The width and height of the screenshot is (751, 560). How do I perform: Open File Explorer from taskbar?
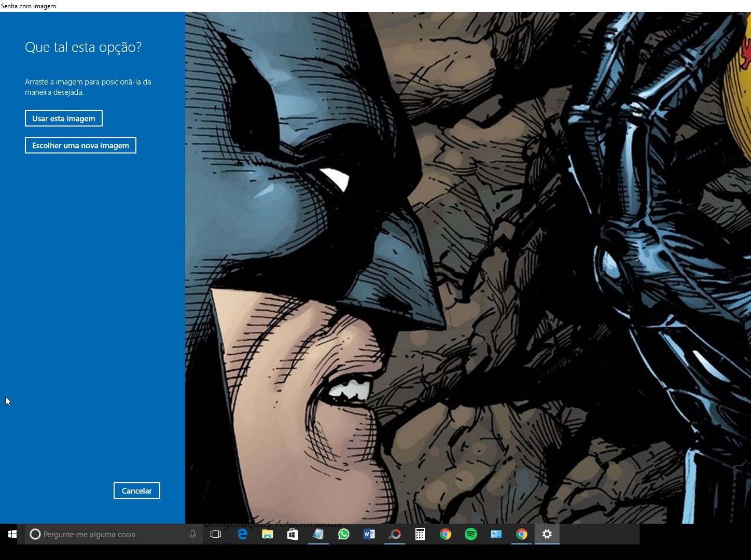pos(268,534)
